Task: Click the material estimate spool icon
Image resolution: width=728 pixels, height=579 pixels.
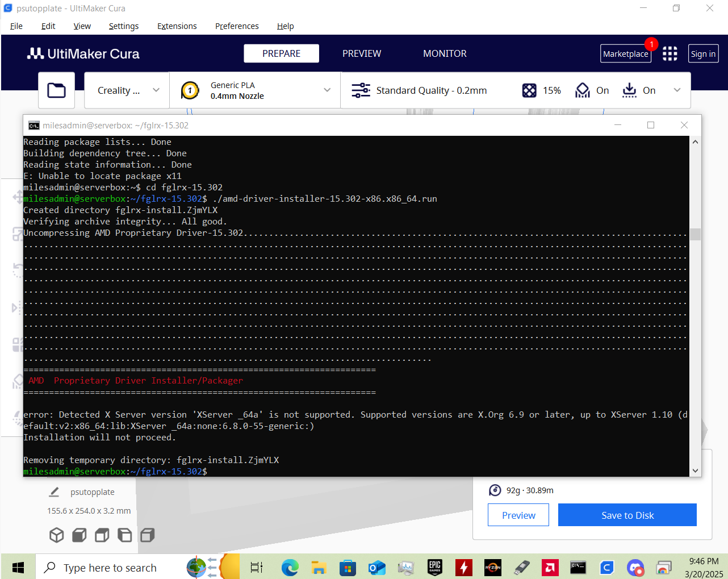Action: coord(495,490)
